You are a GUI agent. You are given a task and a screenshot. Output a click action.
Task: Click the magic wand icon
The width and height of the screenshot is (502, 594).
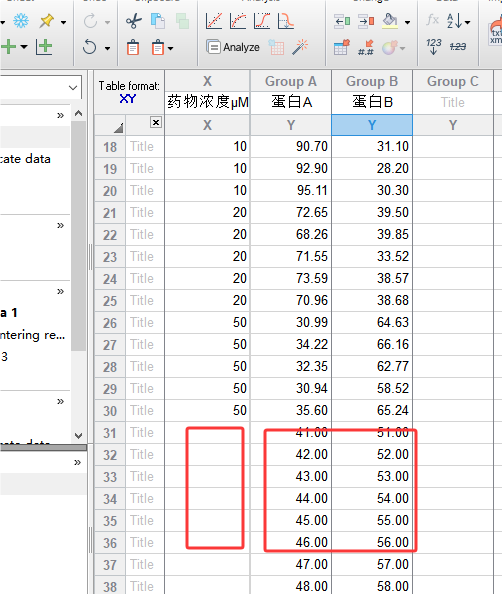point(300,47)
